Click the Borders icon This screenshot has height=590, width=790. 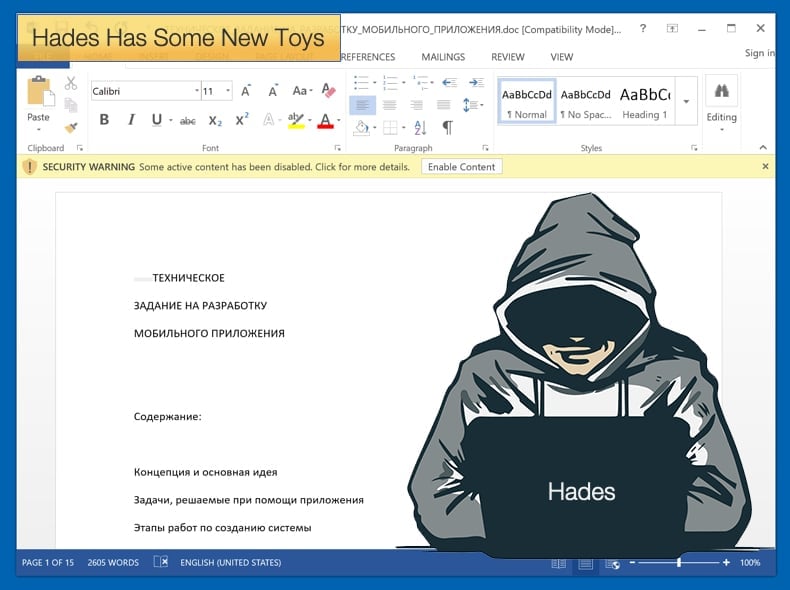(390, 127)
